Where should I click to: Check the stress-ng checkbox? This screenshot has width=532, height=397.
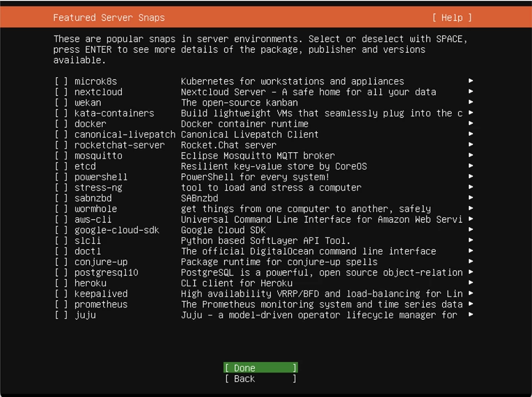point(61,188)
